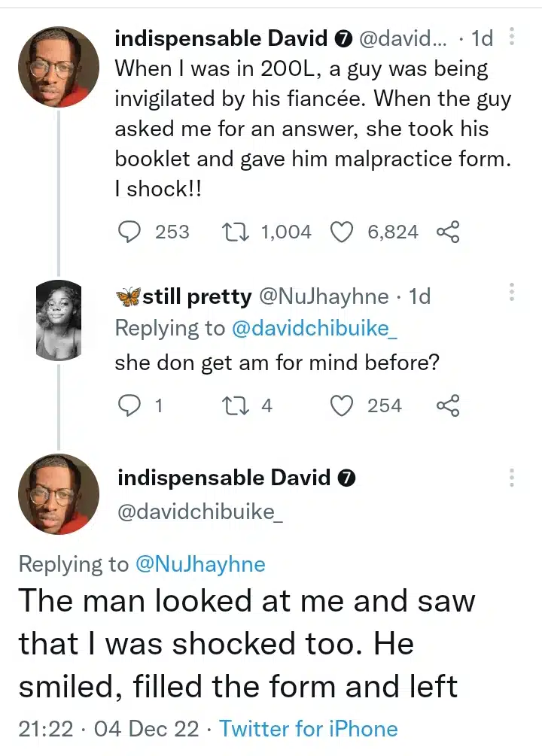Viewport: 542px width, 756px height.
Task: Reply to still pretty's tweet
Action: [x=131, y=406]
